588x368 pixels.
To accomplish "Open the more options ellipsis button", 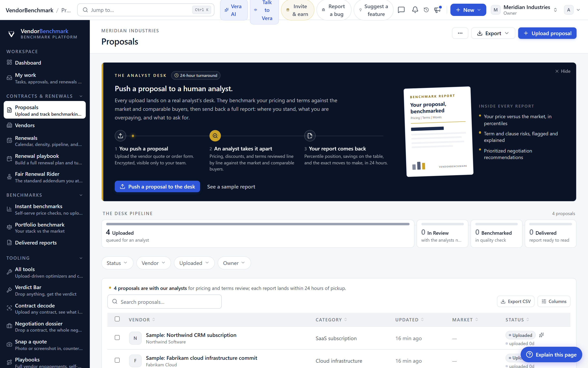I will coord(460,33).
